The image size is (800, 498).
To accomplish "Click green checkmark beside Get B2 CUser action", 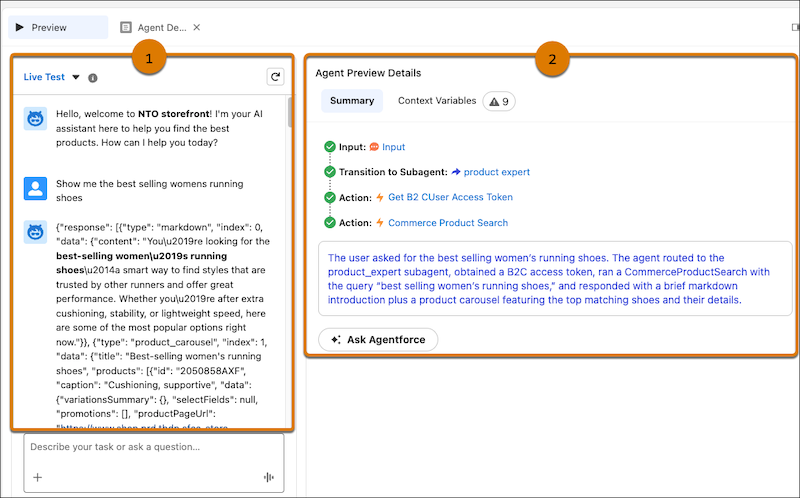I will 330,197.
